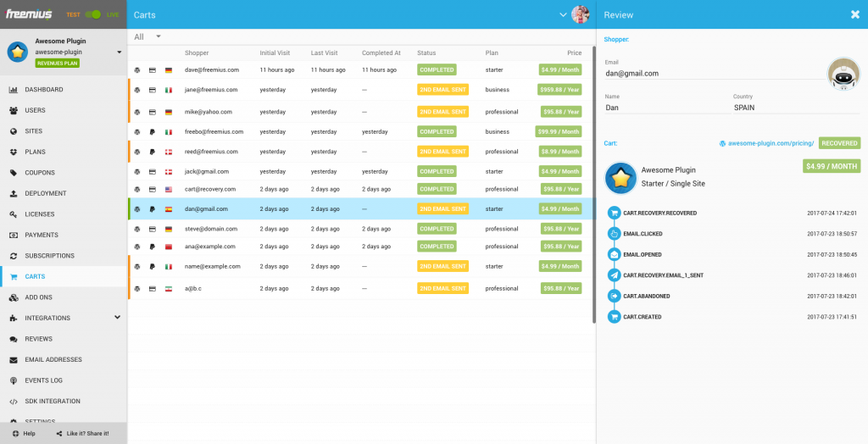Viewport: 868px width, 444px height.
Task: Click the Price column header
Action: tap(574, 53)
